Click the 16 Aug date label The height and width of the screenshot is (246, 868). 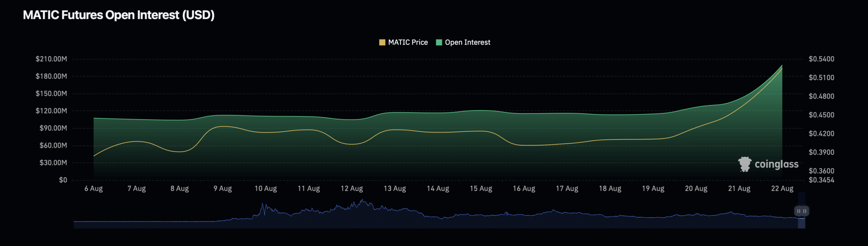(524, 188)
